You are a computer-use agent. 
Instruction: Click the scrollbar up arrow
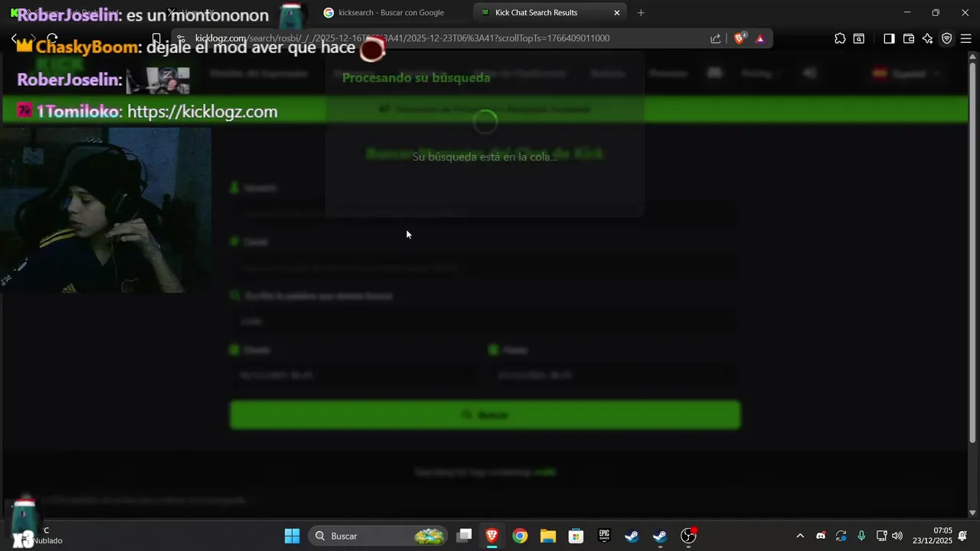click(x=973, y=57)
